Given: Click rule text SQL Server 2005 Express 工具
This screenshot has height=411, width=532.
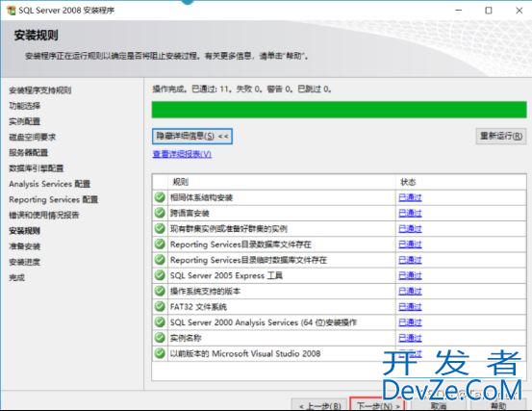Looking at the screenshot, I should (226, 275).
